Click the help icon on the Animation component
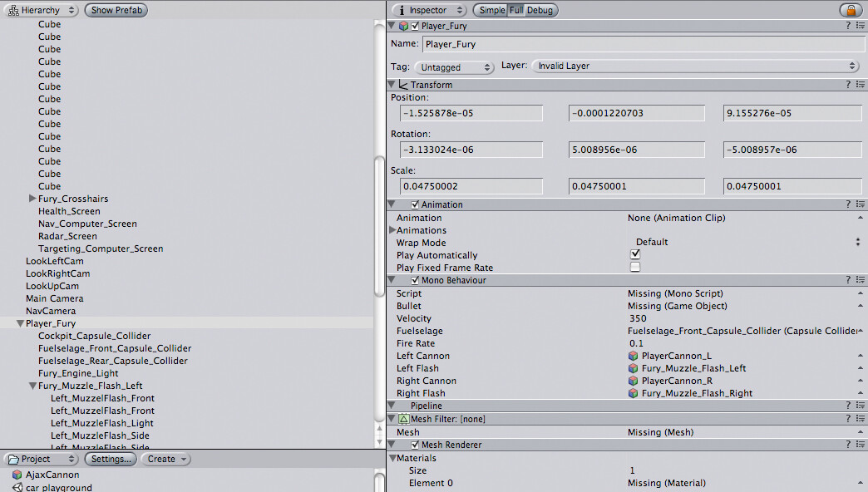868x492 pixels. [847, 204]
